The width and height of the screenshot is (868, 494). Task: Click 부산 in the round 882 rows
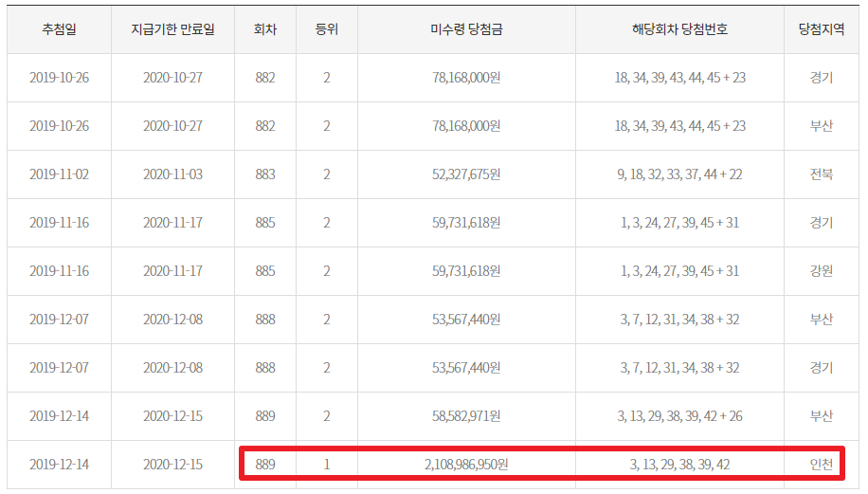822,126
